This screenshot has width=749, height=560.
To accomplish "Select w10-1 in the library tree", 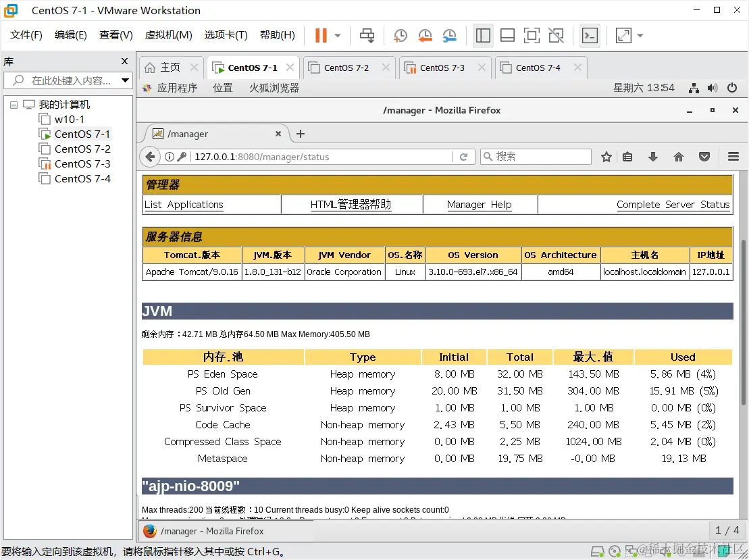I will tap(70, 120).
